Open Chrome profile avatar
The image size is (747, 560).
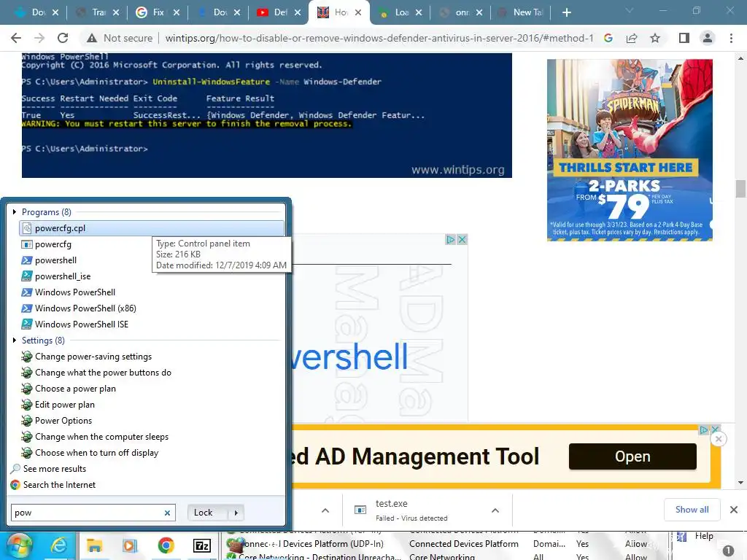pos(708,38)
